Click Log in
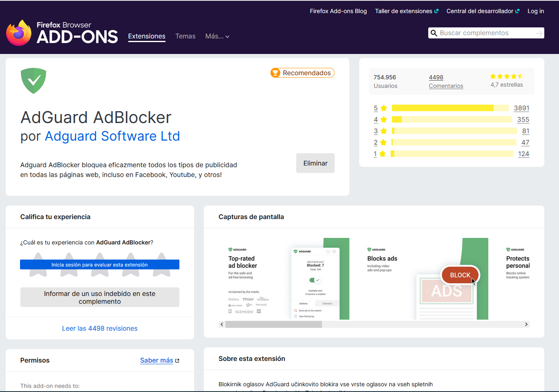Image resolution: width=559 pixels, height=392 pixels. tap(536, 11)
